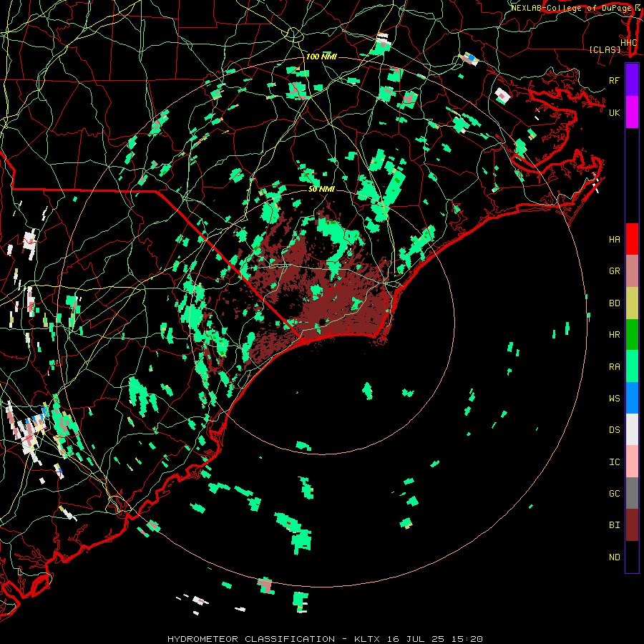Click the 100 NMI range ring label
Image resolution: width=644 pixels, height=644 pixels.
(321, 57)
